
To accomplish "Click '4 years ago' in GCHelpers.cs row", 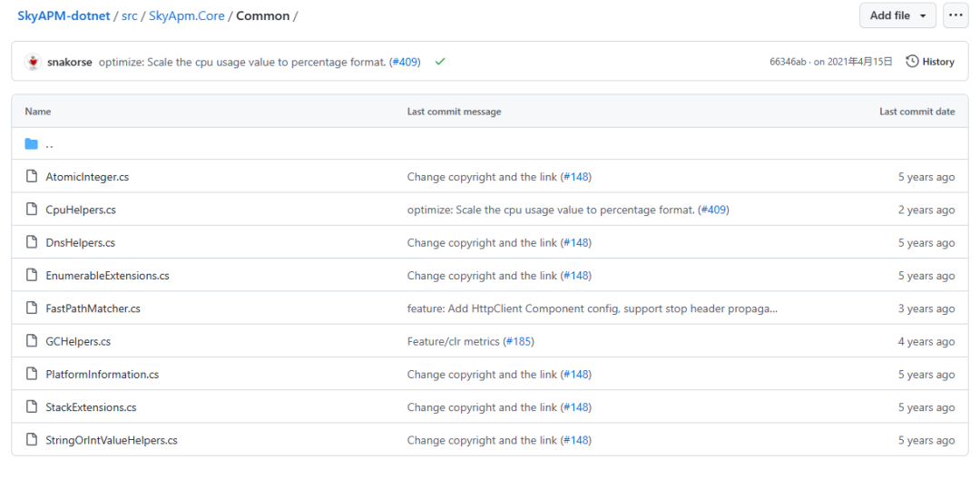I will [926, 342].
